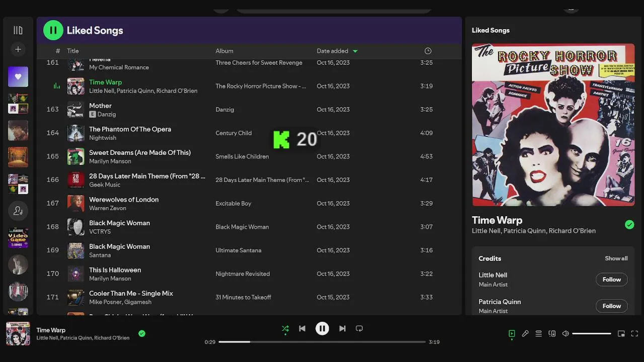
Task: Click Show all in Credits section
Action: [x=616, y=258]
